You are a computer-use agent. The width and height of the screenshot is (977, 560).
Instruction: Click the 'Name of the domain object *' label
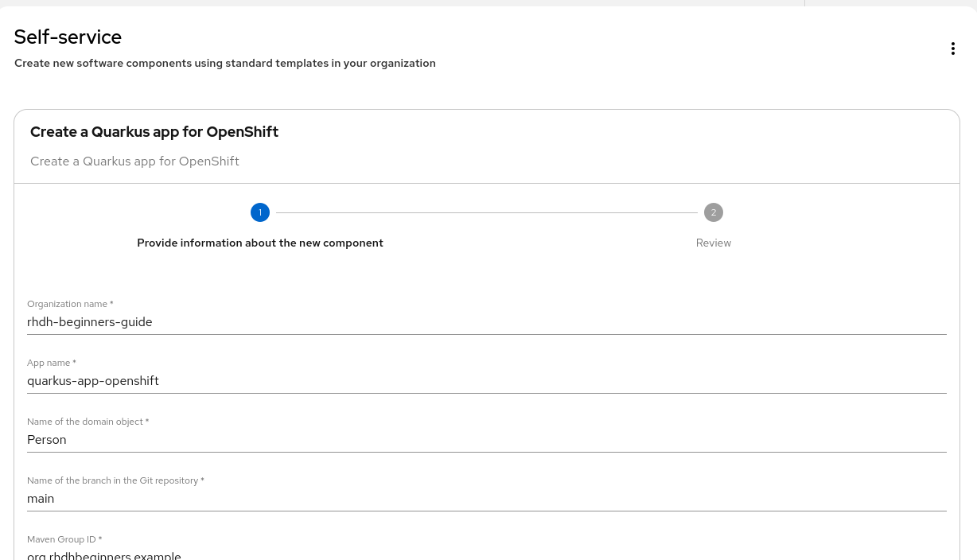(88, 422)
